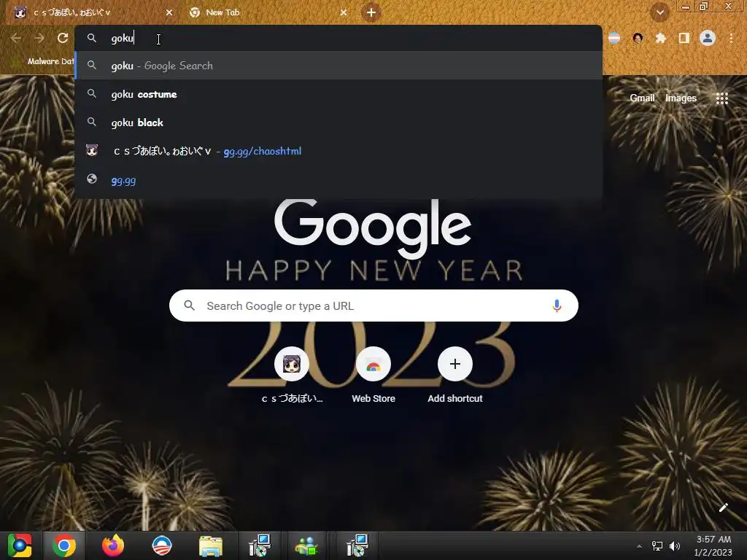Open the Start menu button
The height and width of the screenshot is (560, 747).
pos(20,545)
